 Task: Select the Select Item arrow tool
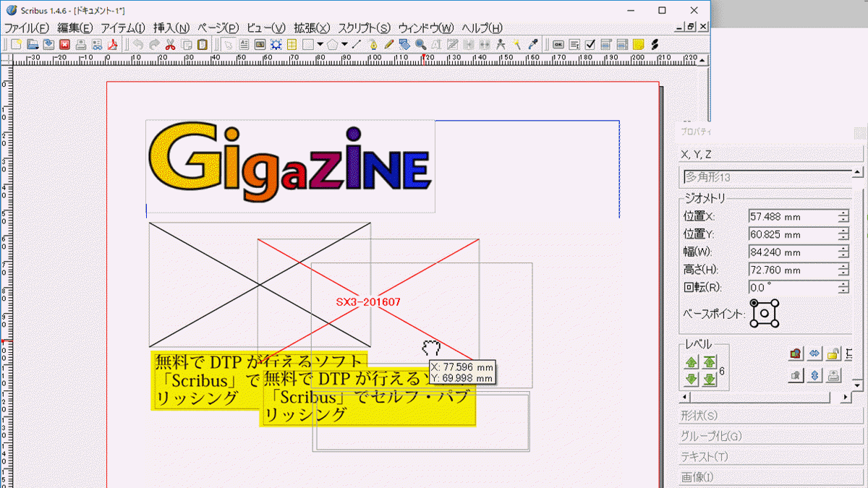[228, 44]
